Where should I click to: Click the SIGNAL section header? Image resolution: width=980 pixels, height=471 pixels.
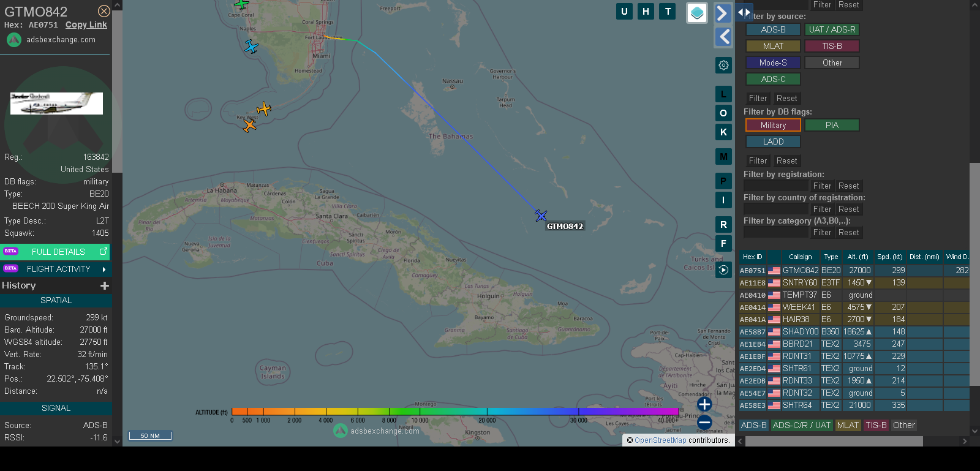click(56, 408)
